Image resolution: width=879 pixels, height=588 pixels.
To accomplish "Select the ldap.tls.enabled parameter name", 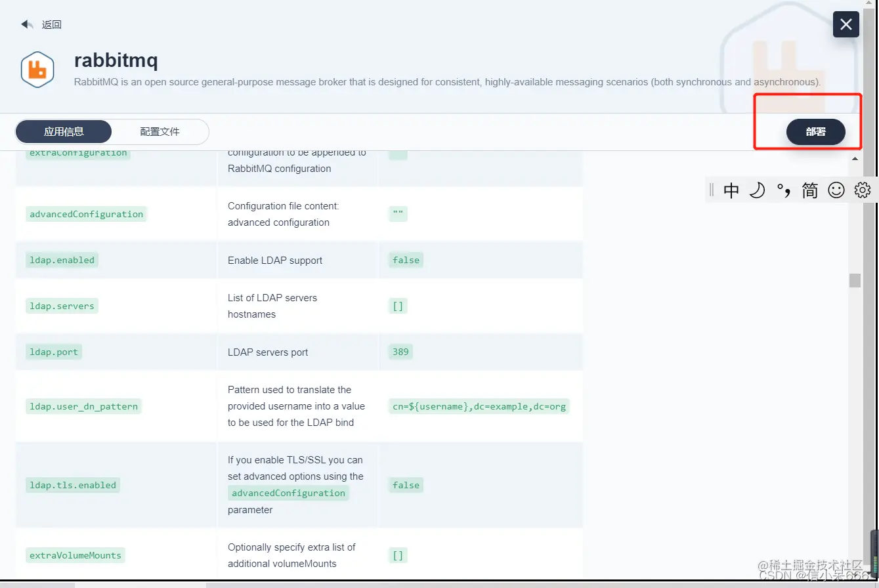I will pyautogui.click(x=73, y=485).
